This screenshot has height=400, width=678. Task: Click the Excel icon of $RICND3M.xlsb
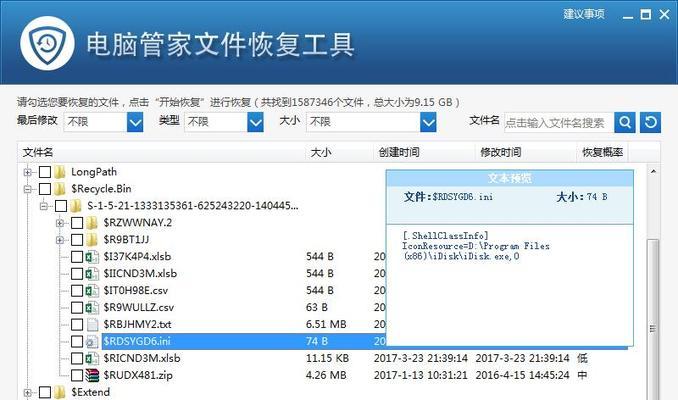pyautogui.click(x=92, y=358)
